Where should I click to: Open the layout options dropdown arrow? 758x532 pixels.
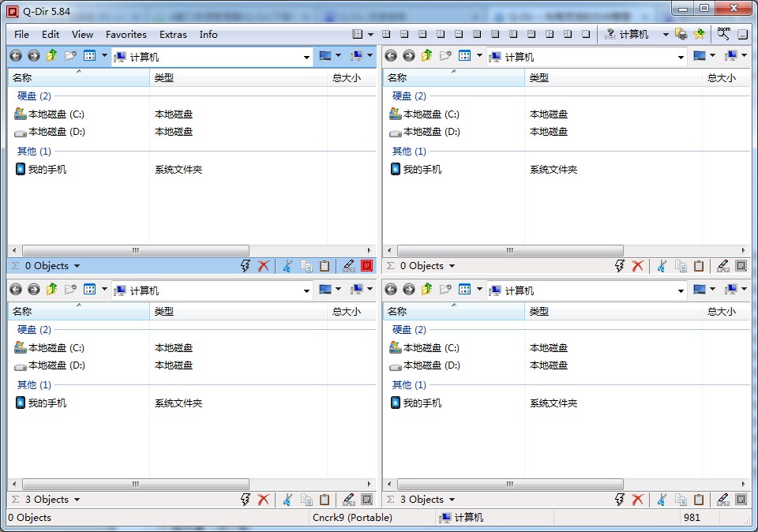point(371,34)
